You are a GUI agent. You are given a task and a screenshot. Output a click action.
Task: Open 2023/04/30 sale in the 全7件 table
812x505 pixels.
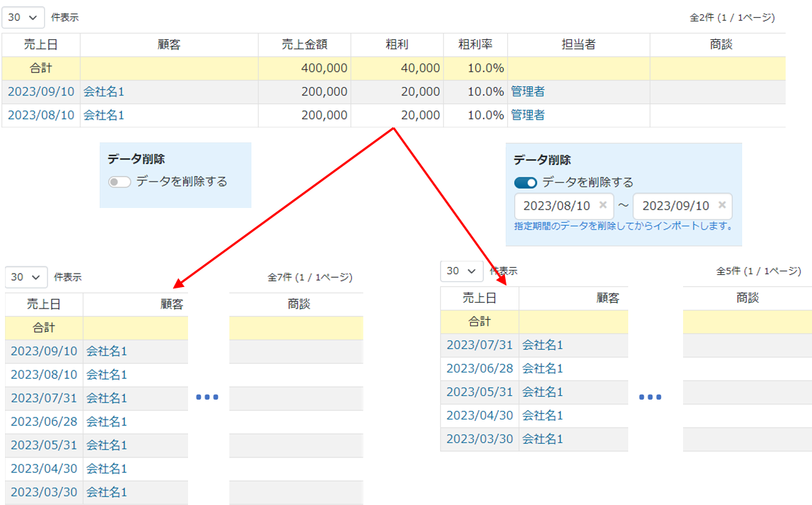tap(44, 469)
